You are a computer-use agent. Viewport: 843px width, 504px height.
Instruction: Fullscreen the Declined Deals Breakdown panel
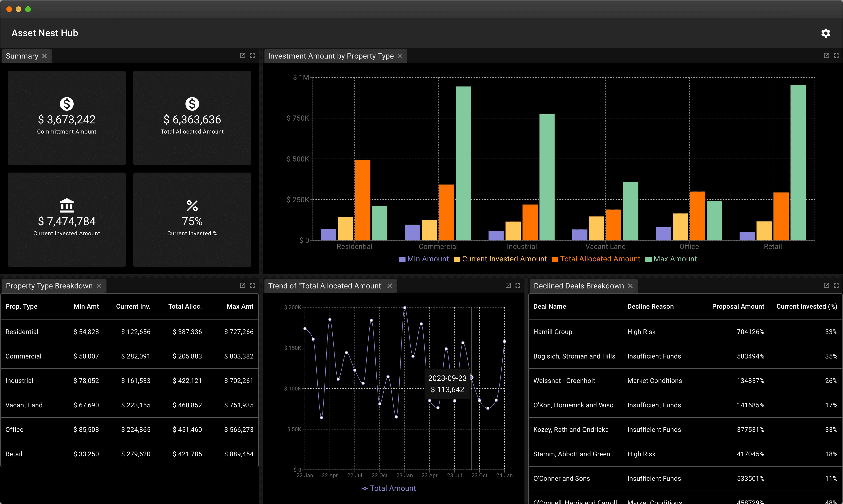tap(836, 285)
